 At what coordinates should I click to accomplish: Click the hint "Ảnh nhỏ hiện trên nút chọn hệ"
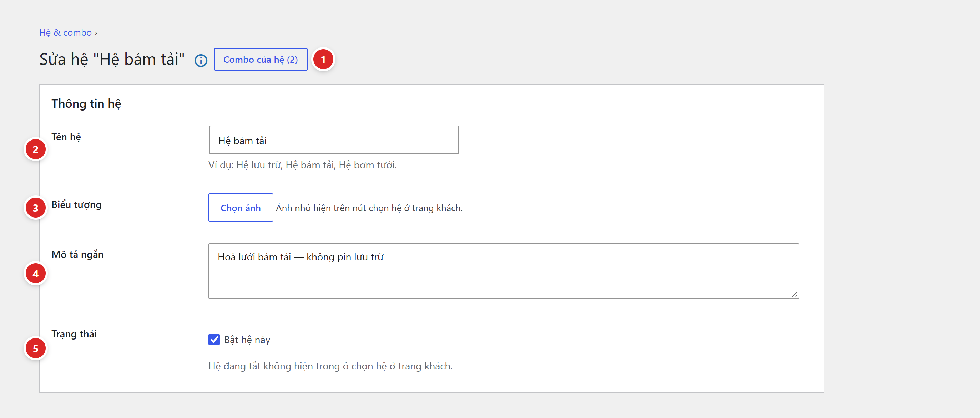click(x=369, y=208)
